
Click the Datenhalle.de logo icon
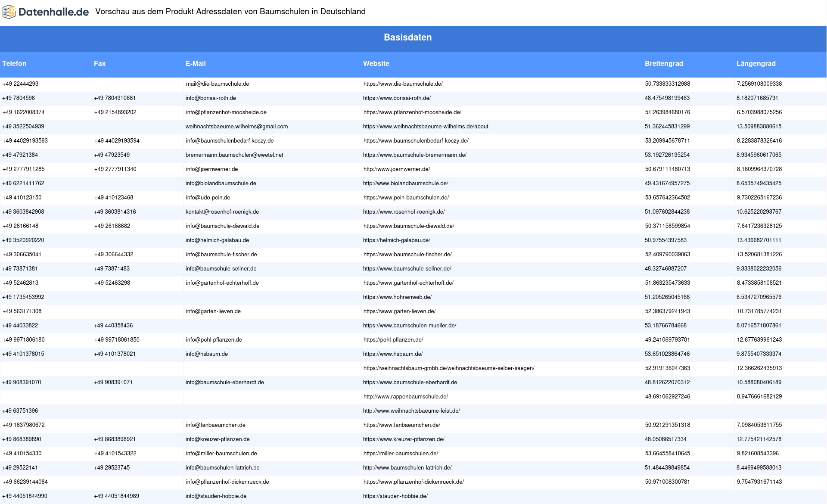pyautogui.click(x=9, y=12)
